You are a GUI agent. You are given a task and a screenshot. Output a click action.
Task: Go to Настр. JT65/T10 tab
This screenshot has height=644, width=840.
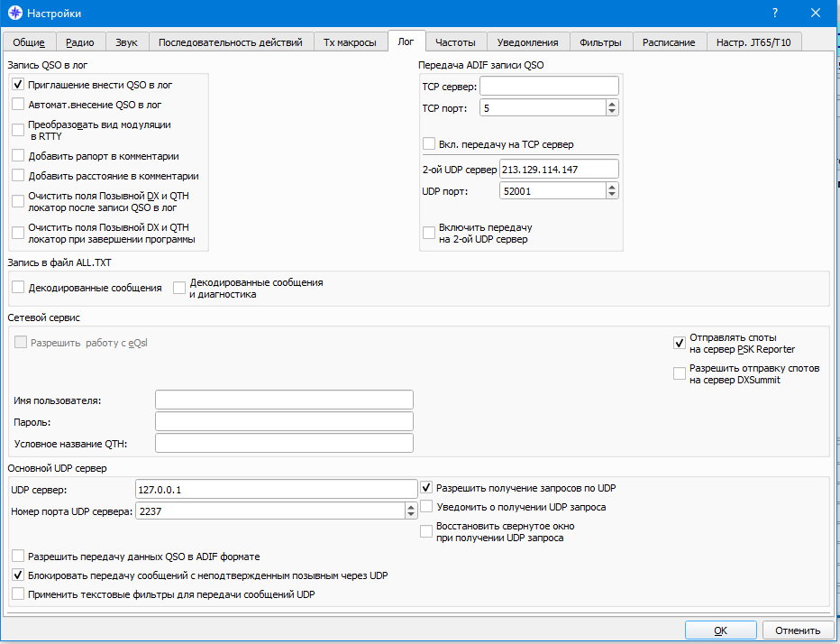click(x=753, y=42)
